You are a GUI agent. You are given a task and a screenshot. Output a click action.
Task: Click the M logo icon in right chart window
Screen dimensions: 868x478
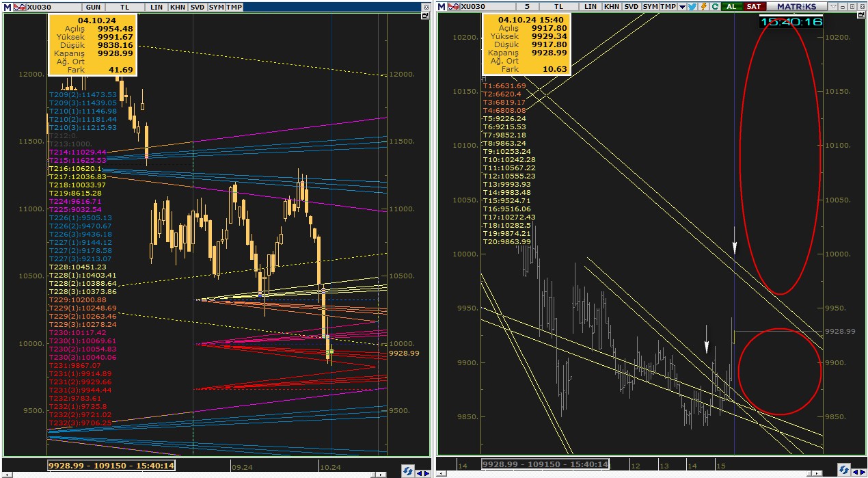[x=442, y=6]
